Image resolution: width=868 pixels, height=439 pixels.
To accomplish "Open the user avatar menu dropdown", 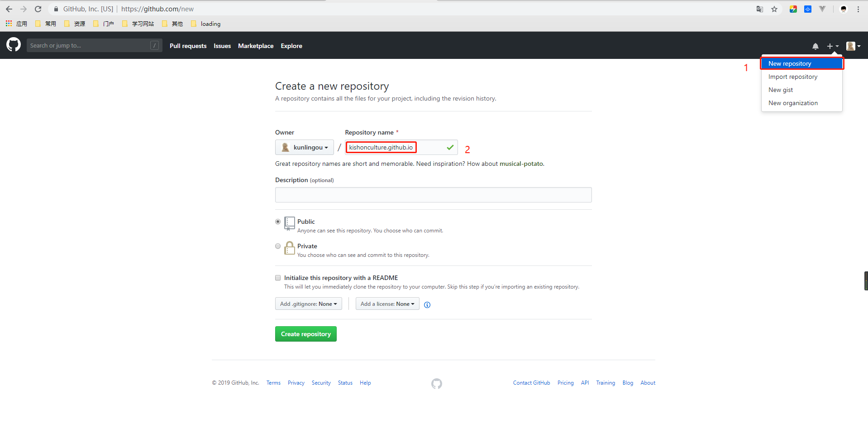I will coord(853,46).
